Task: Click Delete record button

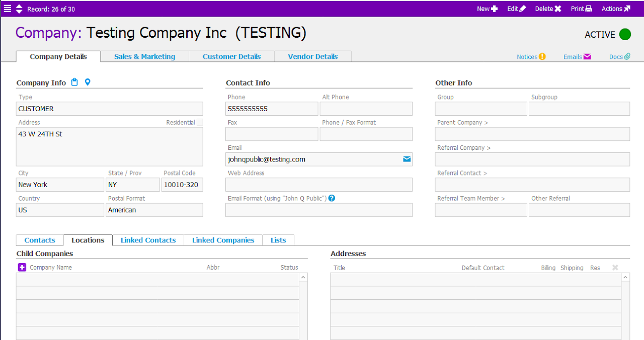Action: [548, 9]
